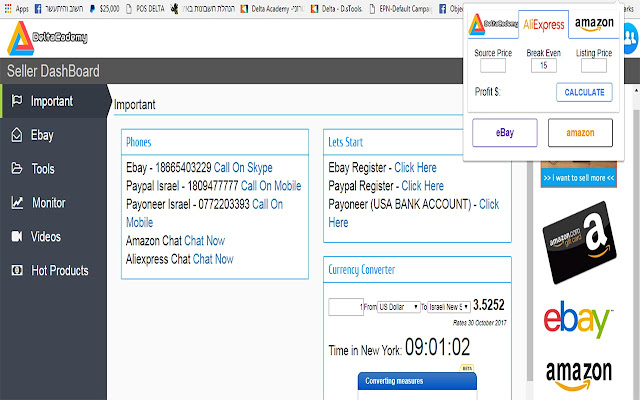Open the $25,000 PayPal bookmark
Image resolution: width=640 pixels, height=400 pixels.
click(105, 9)
